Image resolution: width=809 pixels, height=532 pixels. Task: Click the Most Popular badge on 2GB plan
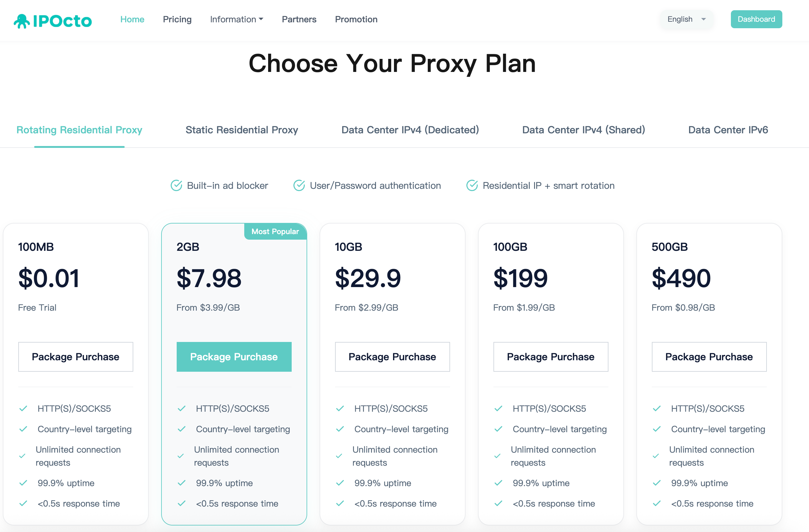pos(275,232)
